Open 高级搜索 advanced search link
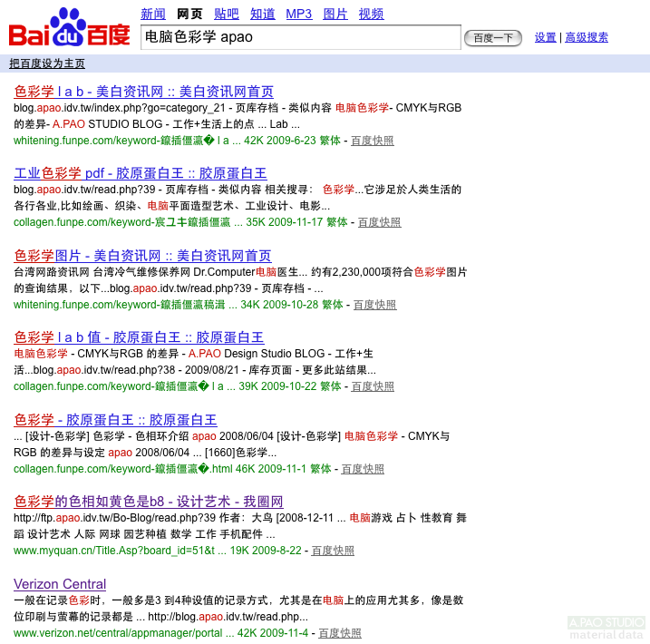 [x=587, y=38]
